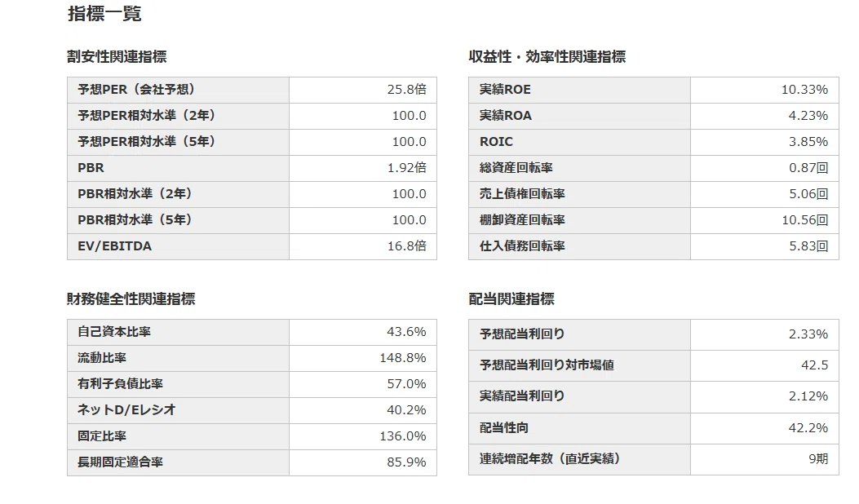859x504 pixels.
Task: Click the ネットD/Eレシオ label
Action: pyautogui.click(x=126, y=409)
